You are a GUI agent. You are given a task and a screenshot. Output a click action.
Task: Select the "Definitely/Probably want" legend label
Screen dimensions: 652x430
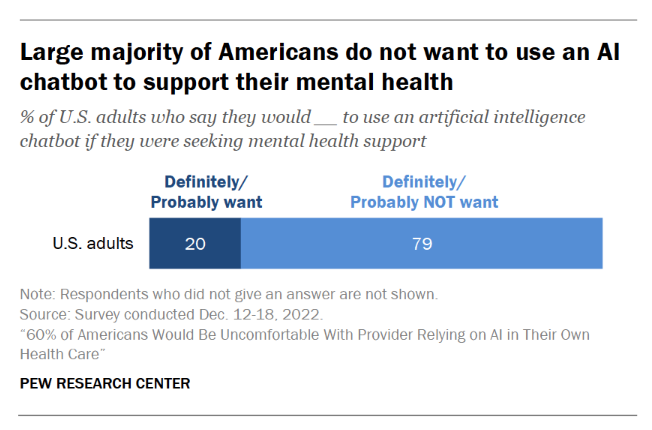coord(206,192)
